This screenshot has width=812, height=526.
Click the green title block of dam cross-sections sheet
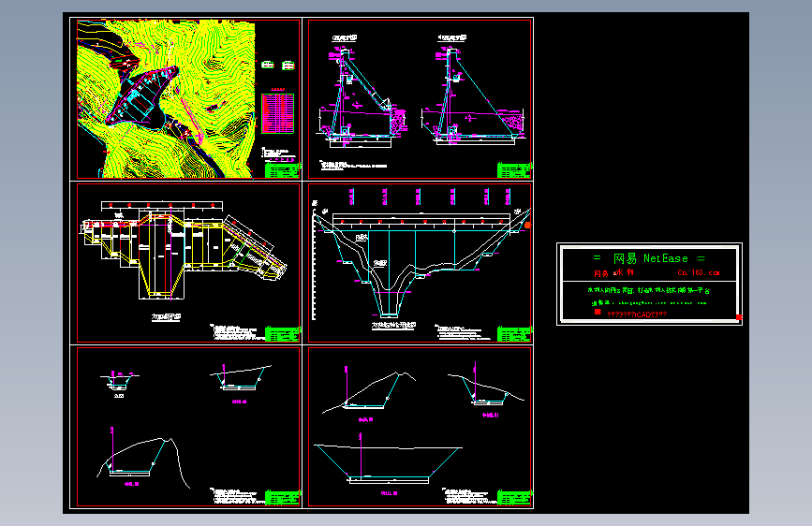click(514, 170)
